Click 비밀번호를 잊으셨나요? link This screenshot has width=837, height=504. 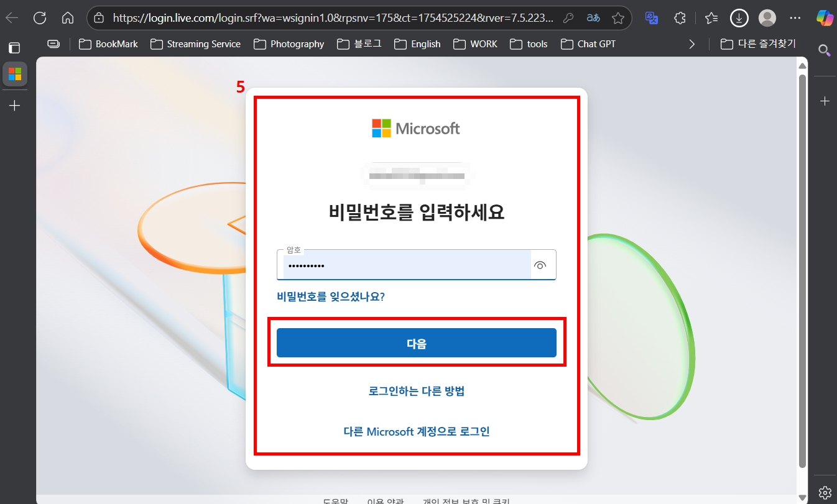pos(331,296)
